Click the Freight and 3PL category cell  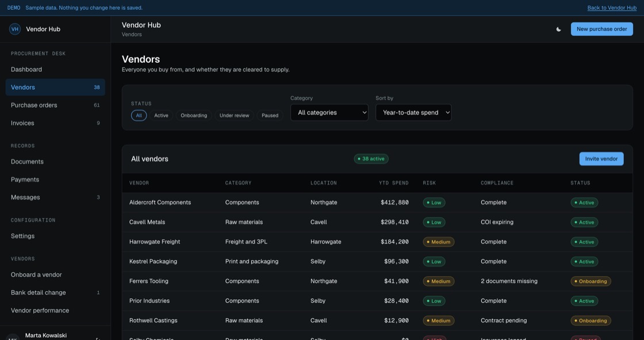coord(246,242)
